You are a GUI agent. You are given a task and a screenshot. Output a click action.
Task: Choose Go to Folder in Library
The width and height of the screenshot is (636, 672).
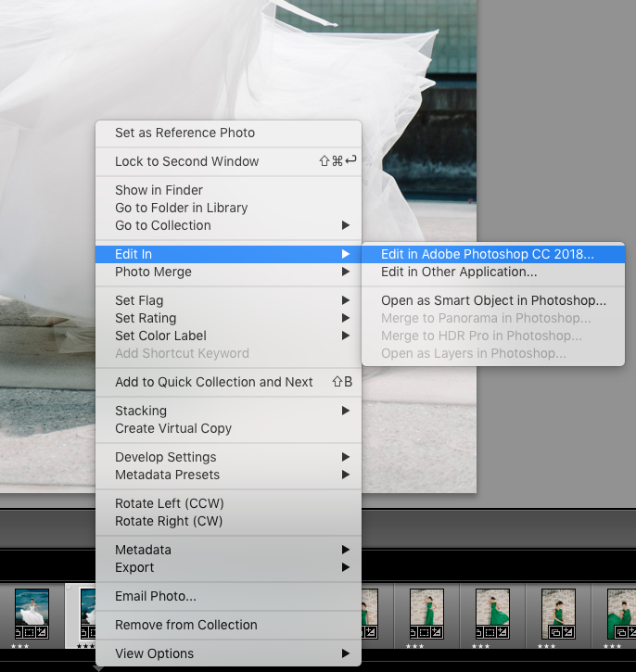[228, 208]
